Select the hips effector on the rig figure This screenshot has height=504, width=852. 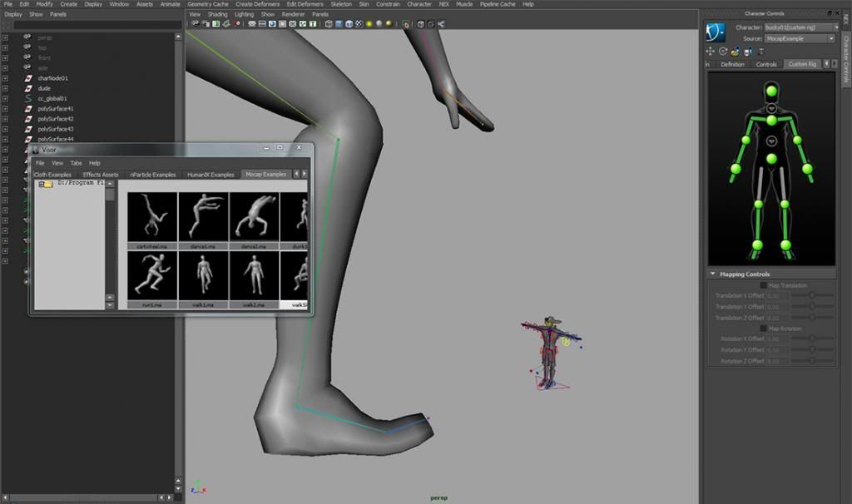[x=771, y=158]
